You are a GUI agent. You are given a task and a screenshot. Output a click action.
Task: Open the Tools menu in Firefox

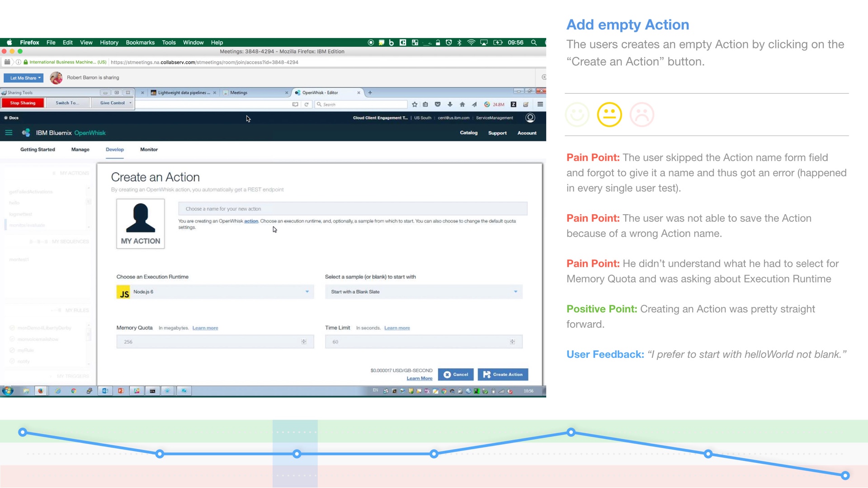[x=169, y=42]
